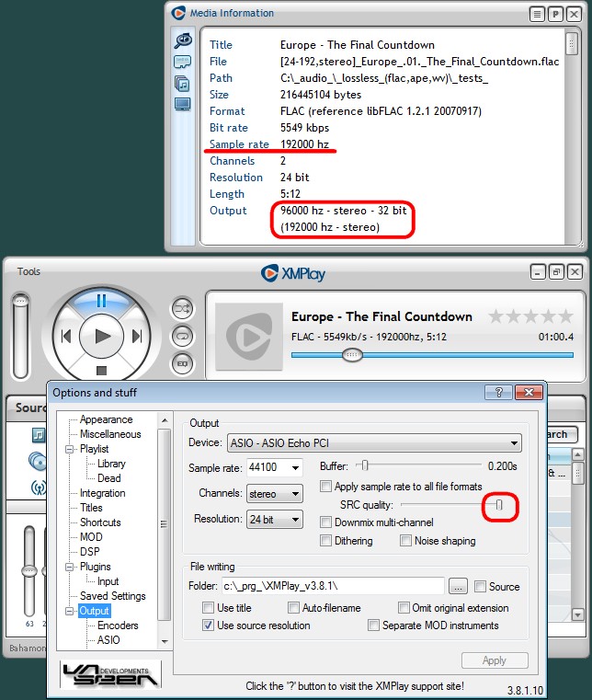Check the Source folder checkbox
Viewport: 592px width, 700px height.
pyautogui.click(x=480, y=586)
